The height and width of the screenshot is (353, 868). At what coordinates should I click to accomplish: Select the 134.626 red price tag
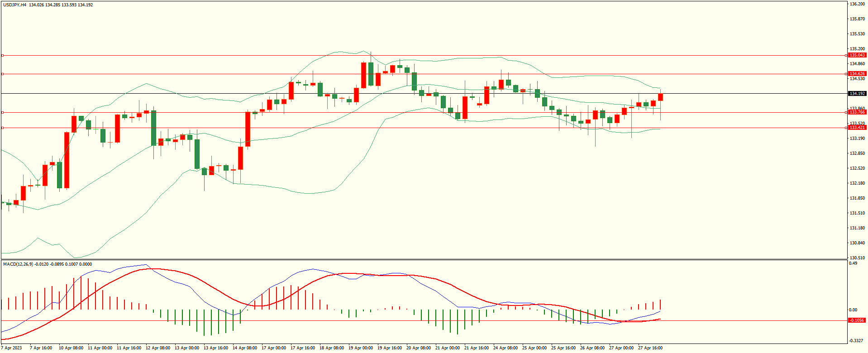pos(857,74)
